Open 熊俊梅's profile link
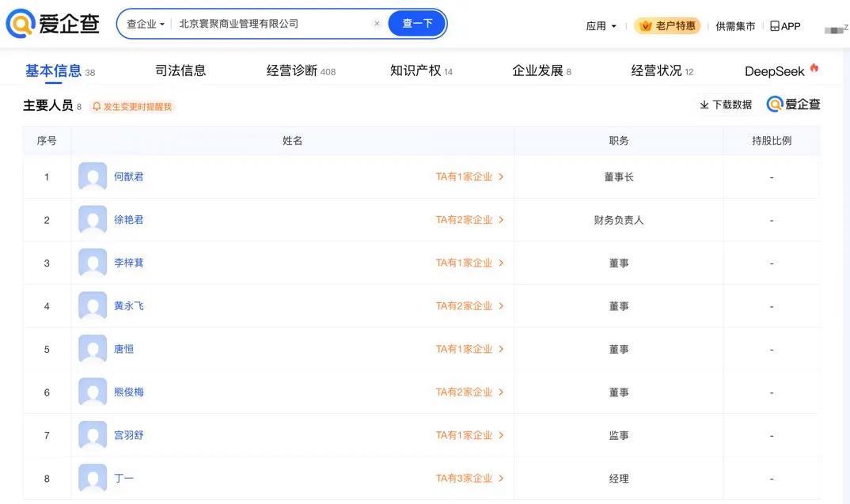The width and height of the screenshot is (850, 504). pos(129,392)
